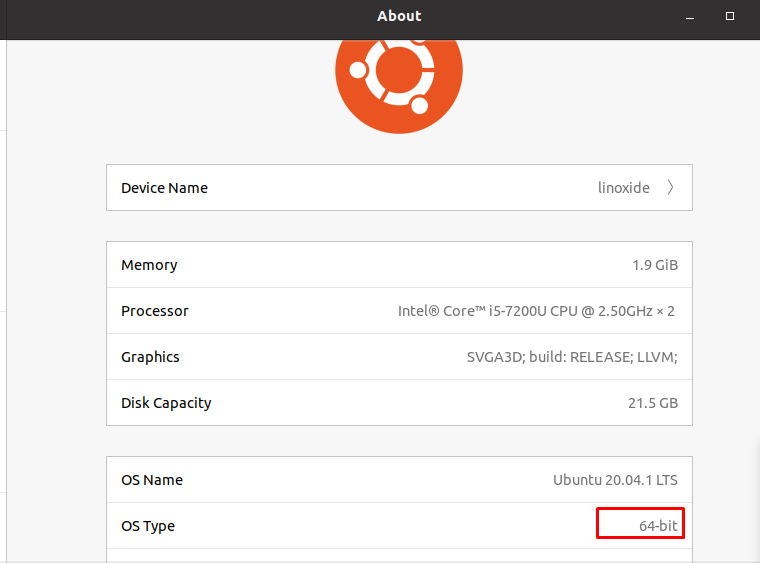Select the OS Type label
Image resolution: width=760 pixels, height=563 pixels.
(x=148, y=526)
